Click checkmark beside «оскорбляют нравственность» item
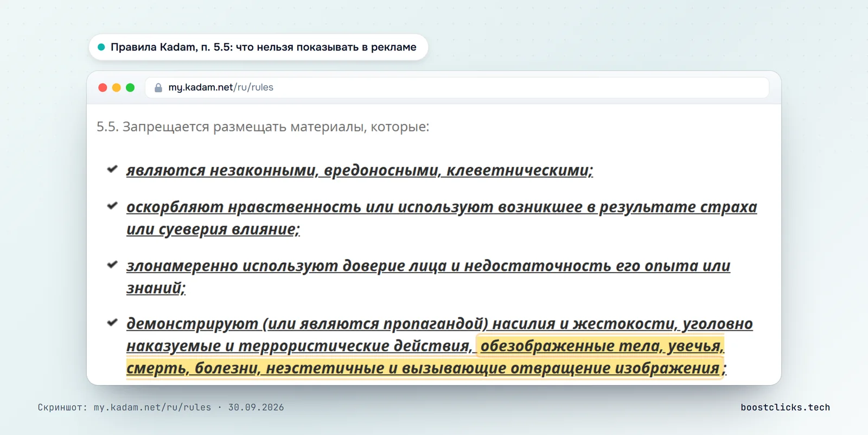The image size is (868, 435). pos(112,206)
